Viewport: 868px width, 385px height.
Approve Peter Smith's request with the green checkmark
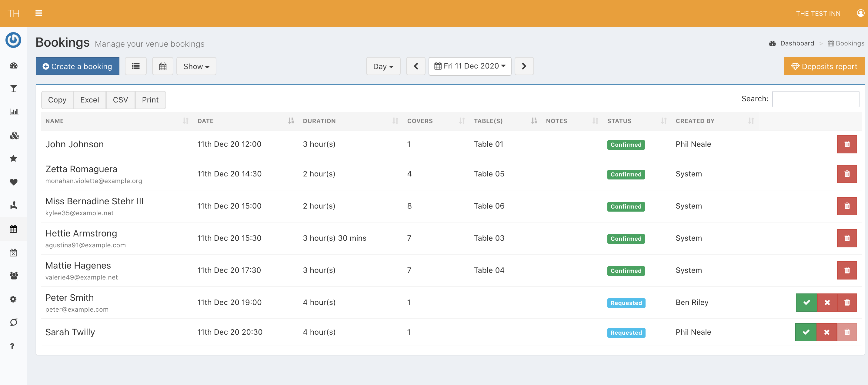(x=806, y=303)
